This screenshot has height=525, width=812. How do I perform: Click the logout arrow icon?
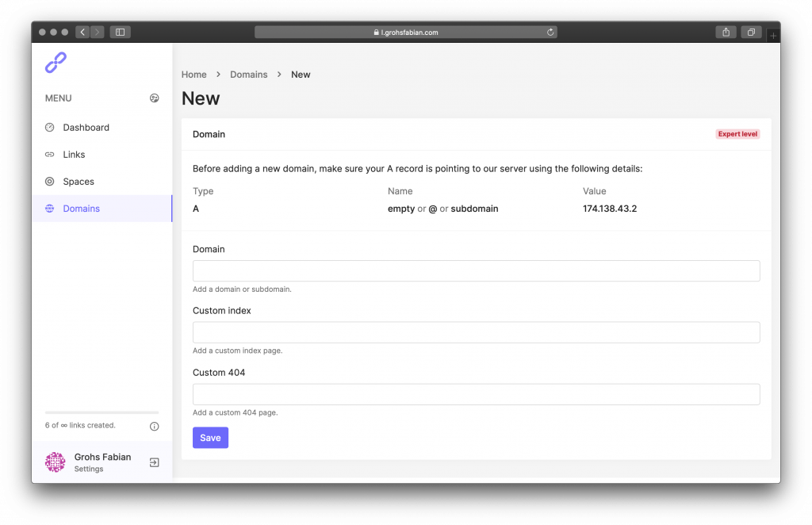[x=155, y=462]
